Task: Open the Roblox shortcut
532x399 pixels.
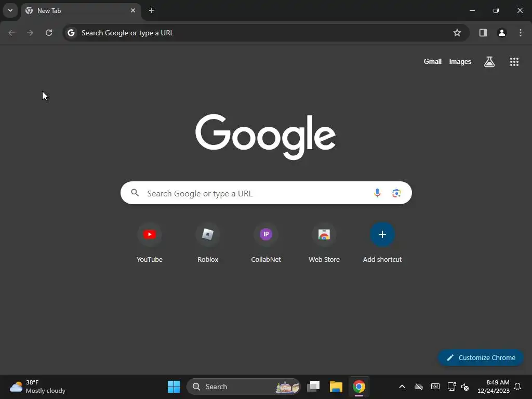Action: 208,243
